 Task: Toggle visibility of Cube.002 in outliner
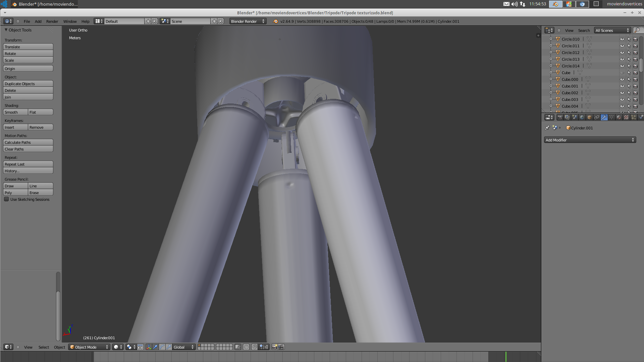click(622, 93)
